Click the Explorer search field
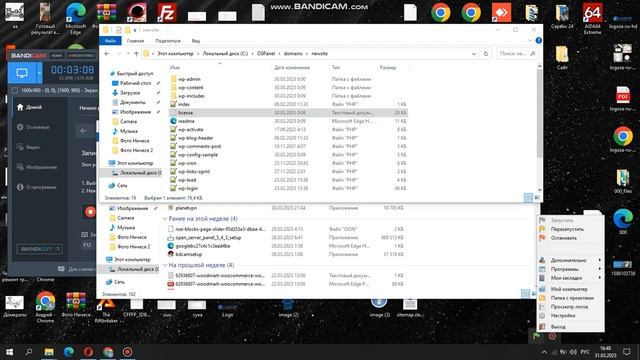This screenshot has height=360, width=640. 517,53
